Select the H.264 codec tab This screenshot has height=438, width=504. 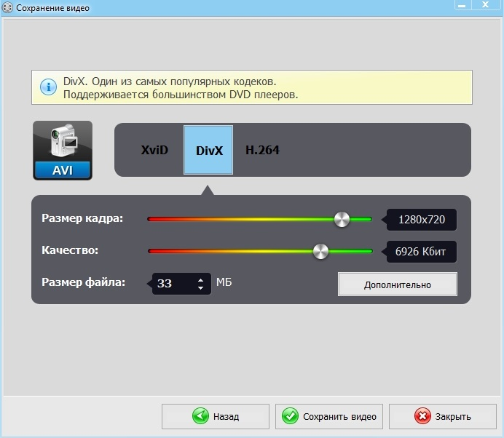coord(262,150)
